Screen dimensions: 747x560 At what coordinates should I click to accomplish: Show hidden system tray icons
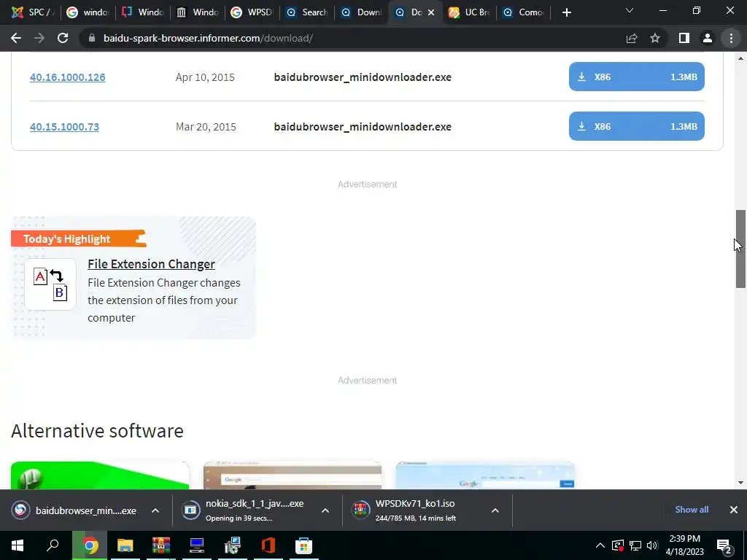[x=600, y=545]
